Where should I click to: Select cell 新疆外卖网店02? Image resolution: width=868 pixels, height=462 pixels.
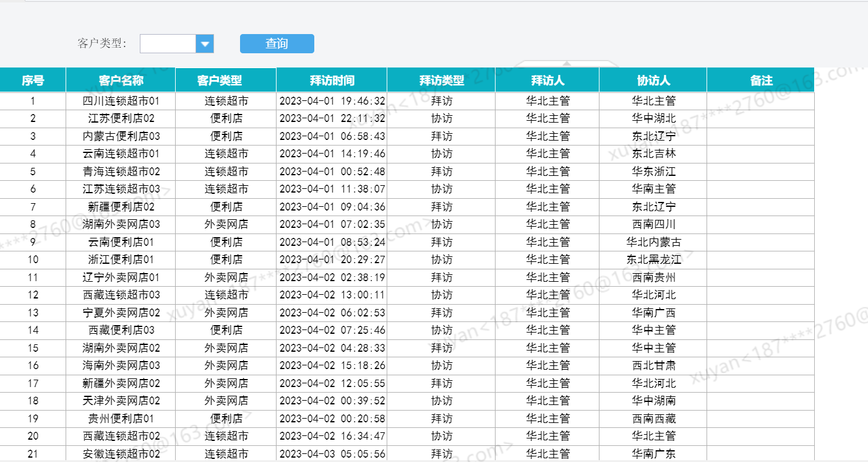[121, 383]
